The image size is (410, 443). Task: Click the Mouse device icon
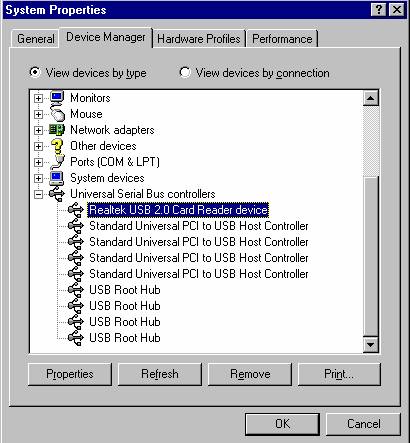coord(57,114)
